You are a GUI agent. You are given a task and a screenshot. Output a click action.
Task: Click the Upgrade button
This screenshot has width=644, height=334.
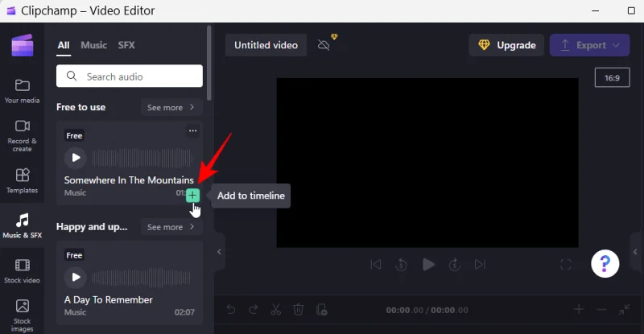click(x=506, y=45)
